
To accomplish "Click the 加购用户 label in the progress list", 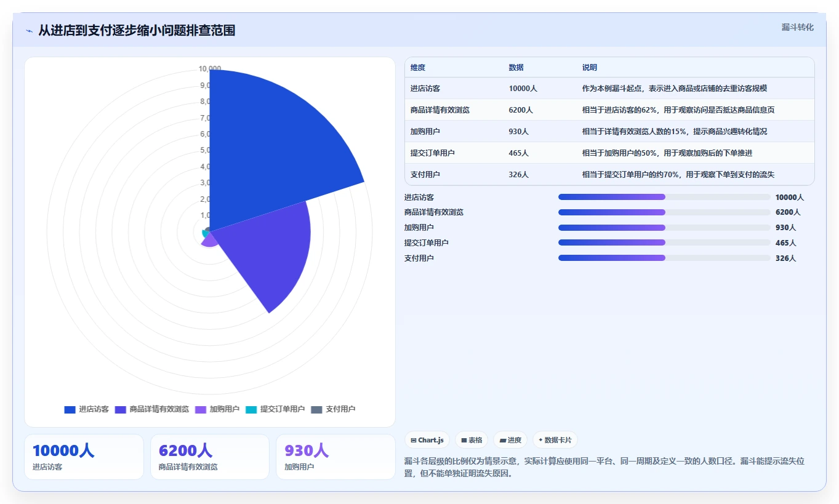I will coord(419,228).
